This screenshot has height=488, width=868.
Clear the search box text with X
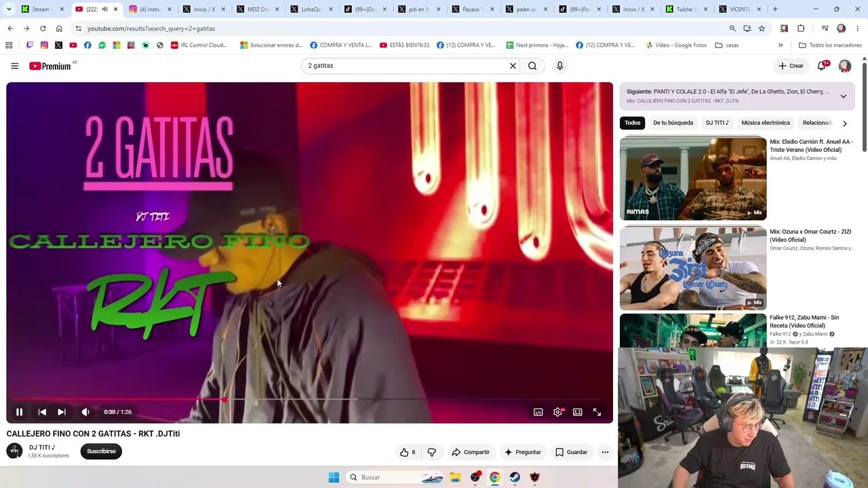click(x=513, y=66)
